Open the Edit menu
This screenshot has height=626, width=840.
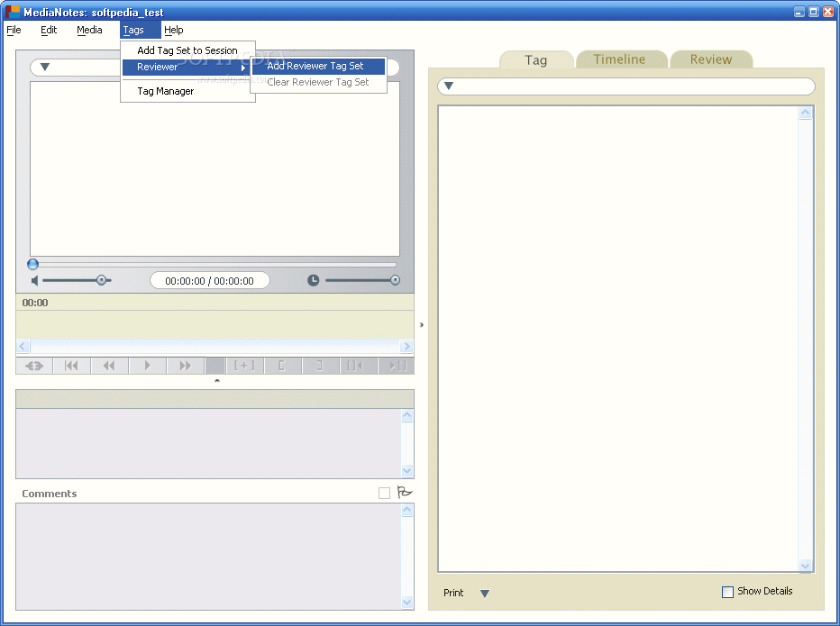(49, 30)
